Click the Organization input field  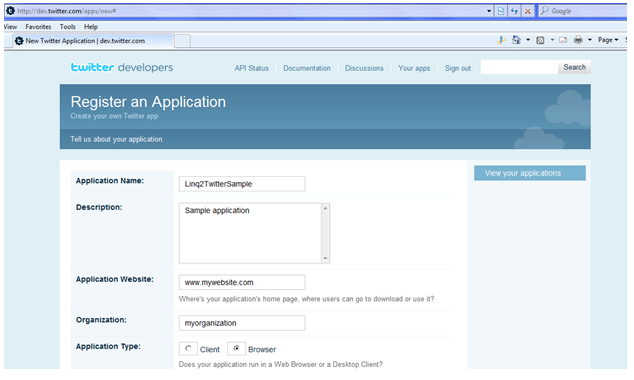click(242, 323)
